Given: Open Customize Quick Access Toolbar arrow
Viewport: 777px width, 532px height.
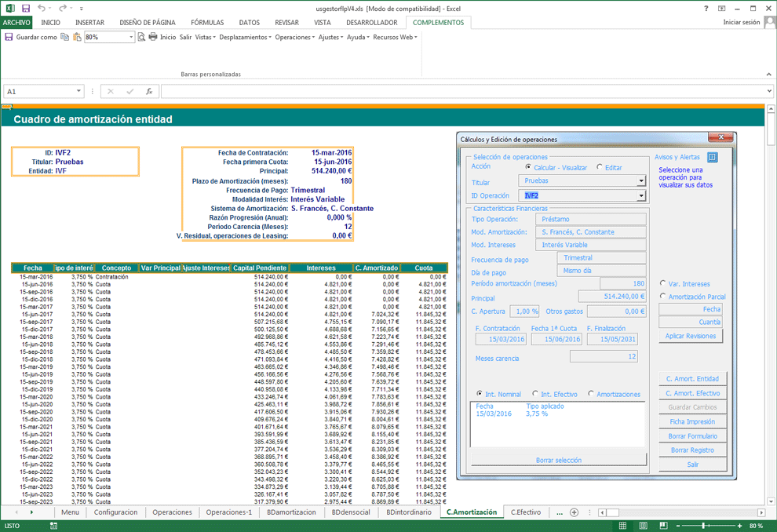Looking at the screenshot, I should 82,9.
